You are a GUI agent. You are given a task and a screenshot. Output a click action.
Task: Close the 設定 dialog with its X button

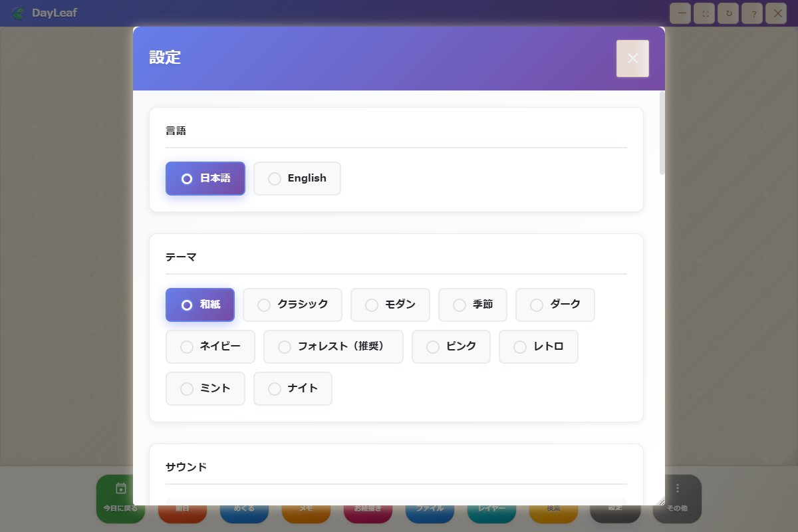(x=632, y=59)
